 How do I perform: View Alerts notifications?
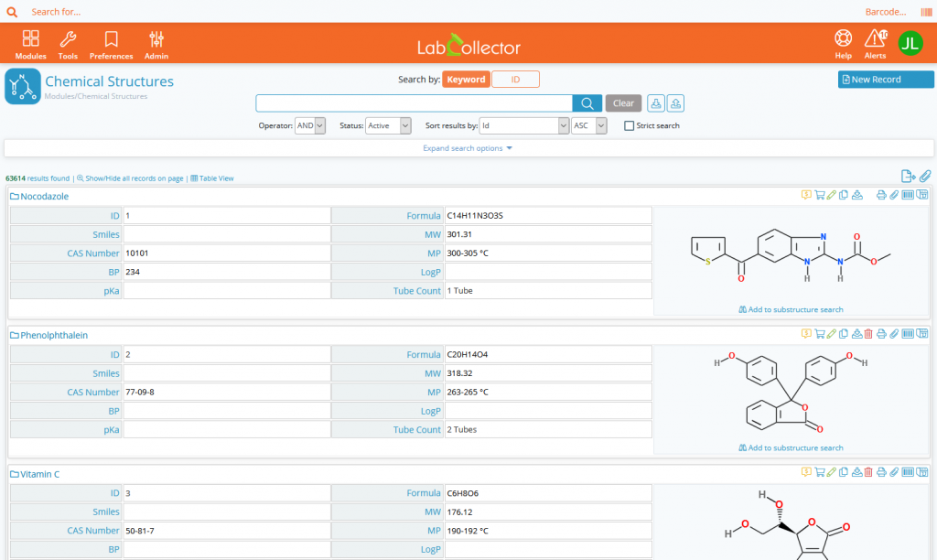[x=876, y=44]
